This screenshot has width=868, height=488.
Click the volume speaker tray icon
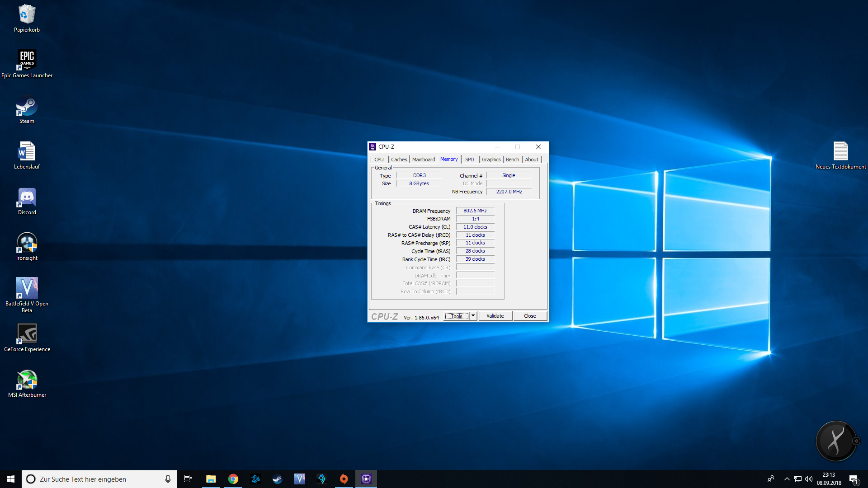pyautogui.click(x=809, y=479)
